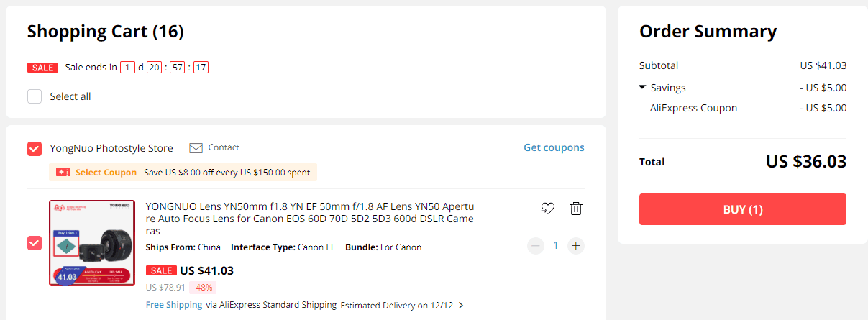The width and height of the screenshot is (868, 320).
Task: Decrease item quantity with minus button
Action: (536, 246)
